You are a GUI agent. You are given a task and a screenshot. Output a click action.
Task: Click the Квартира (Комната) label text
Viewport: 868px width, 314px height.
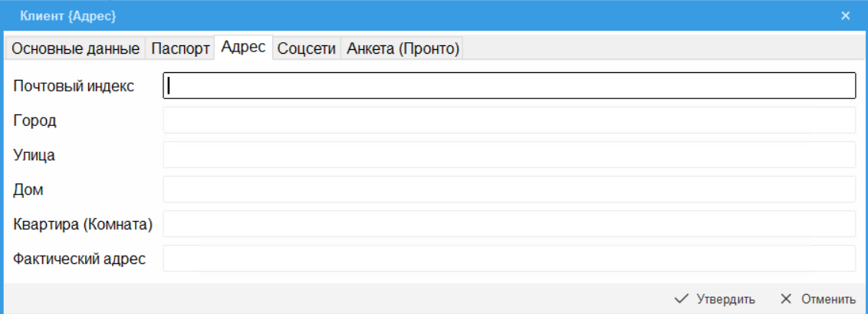84,224
